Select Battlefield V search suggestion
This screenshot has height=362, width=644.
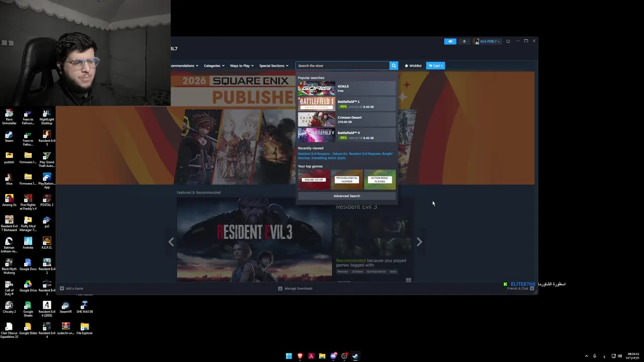[347, 135]
